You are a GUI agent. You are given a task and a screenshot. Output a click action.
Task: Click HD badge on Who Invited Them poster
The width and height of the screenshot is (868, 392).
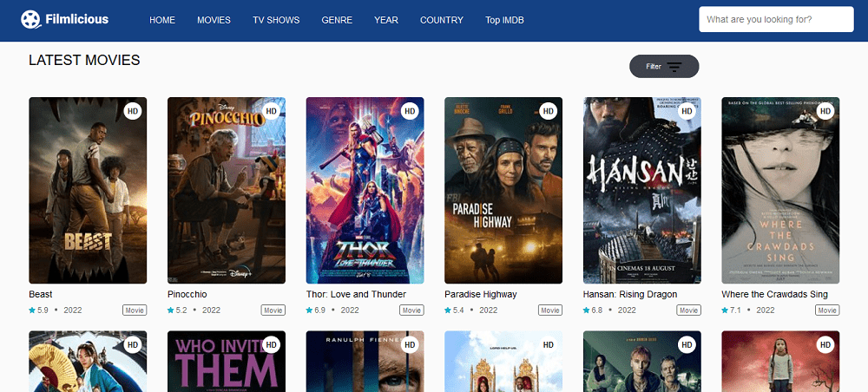[271, 344]
